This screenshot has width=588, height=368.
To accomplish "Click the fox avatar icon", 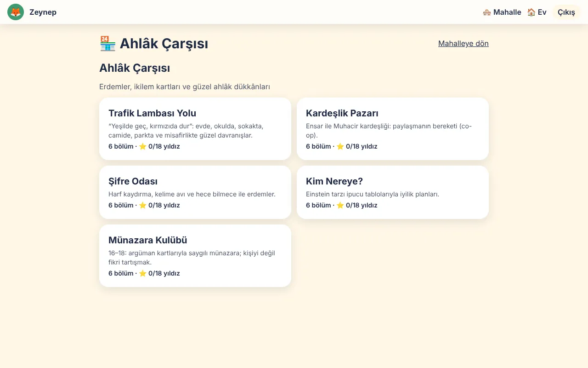I will [16, 12].
